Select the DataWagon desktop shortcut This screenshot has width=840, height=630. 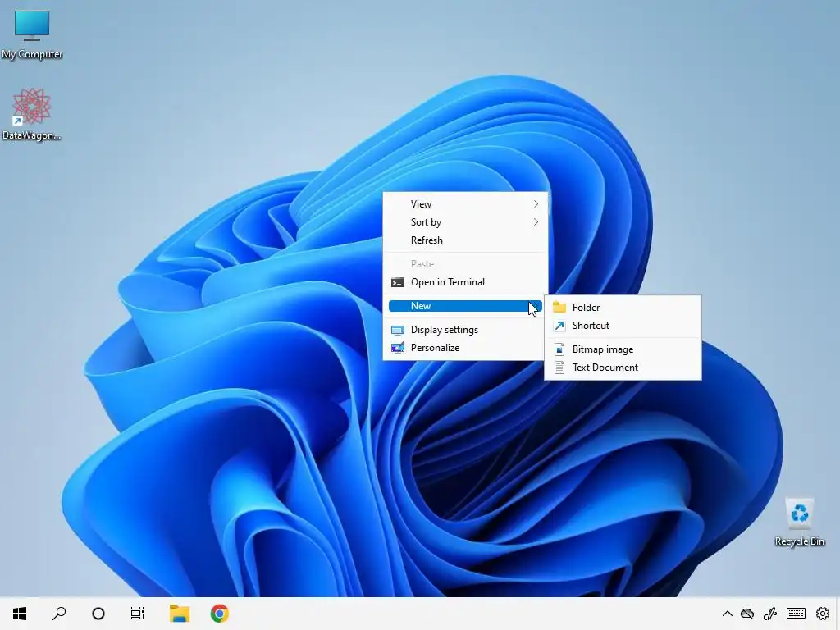point(32,115)
